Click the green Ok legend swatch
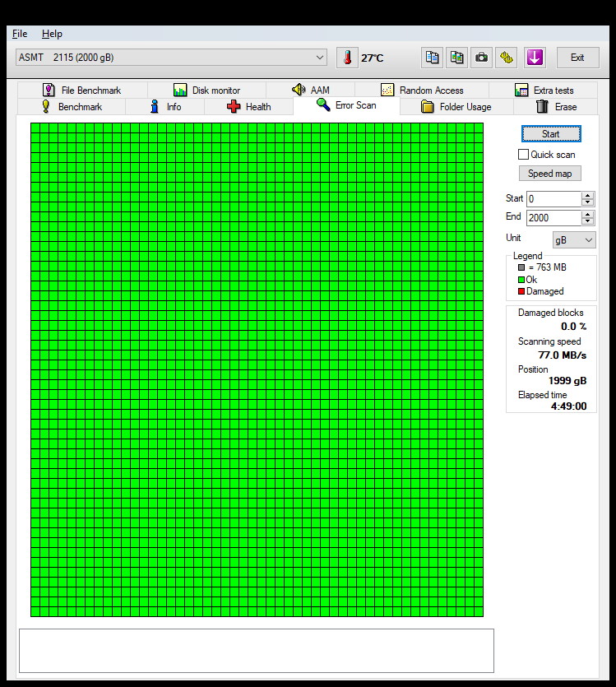616x687 pixels. [521, 280]
